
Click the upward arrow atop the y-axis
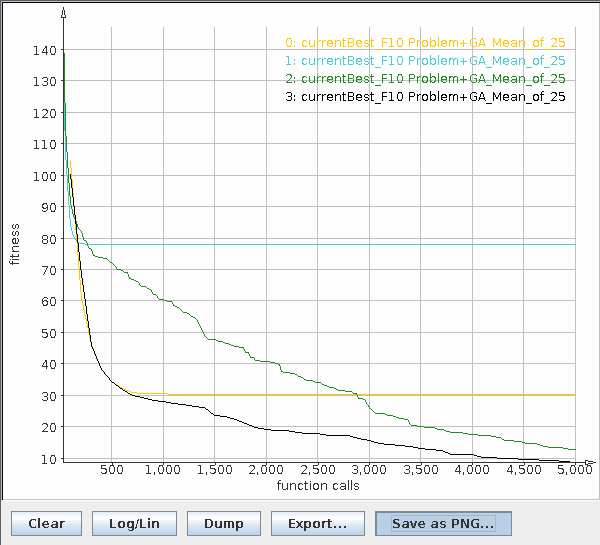point(64,14)
